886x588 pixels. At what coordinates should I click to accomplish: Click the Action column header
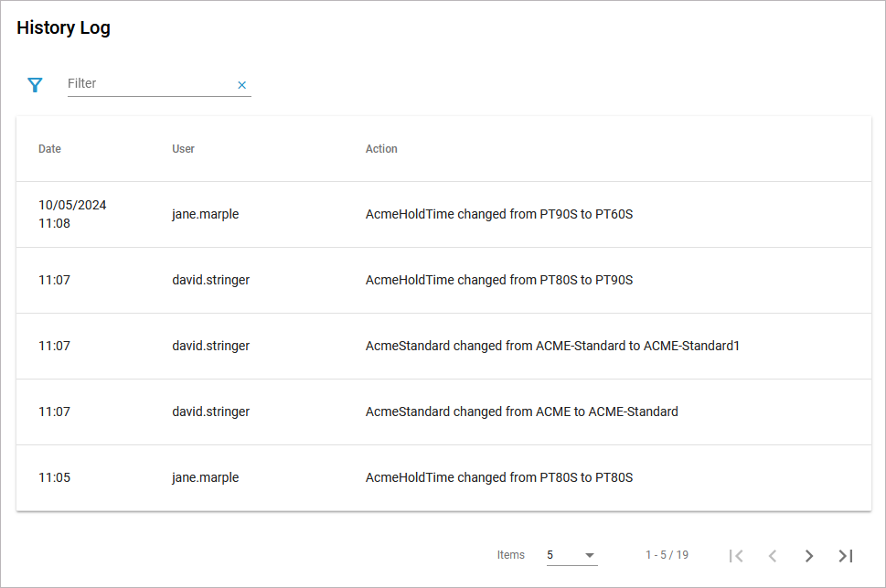[381, 149]
